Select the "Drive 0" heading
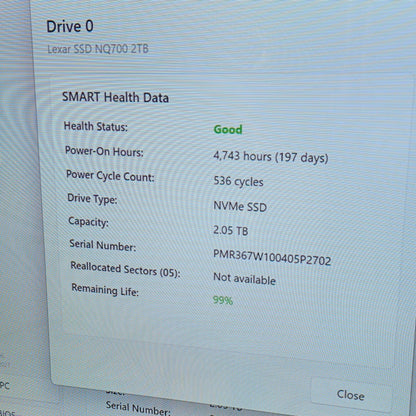This screenshot has height=416, width=416. click(70, 27)
